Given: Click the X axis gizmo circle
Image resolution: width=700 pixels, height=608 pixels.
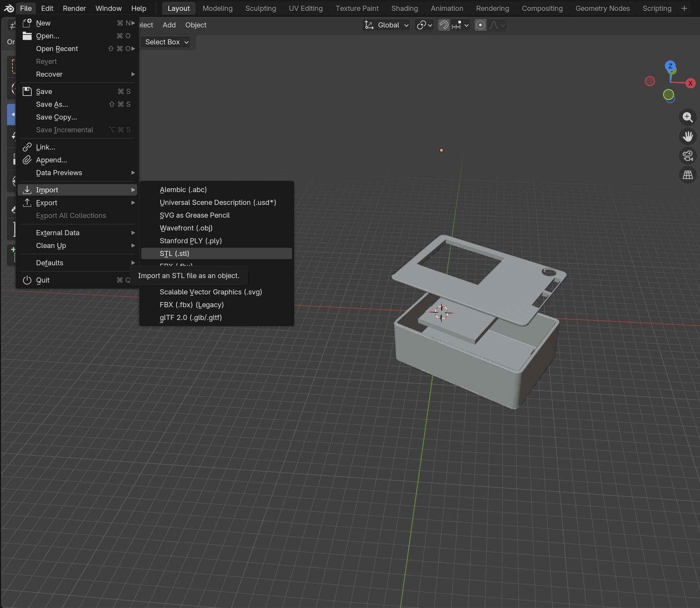Looking at the screenshot, I should (690, 83).
